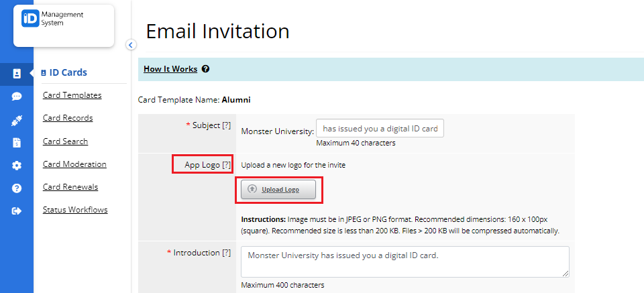
Task: Open the integrations plug sidebar icon
Action: click(x=16, y=120)
